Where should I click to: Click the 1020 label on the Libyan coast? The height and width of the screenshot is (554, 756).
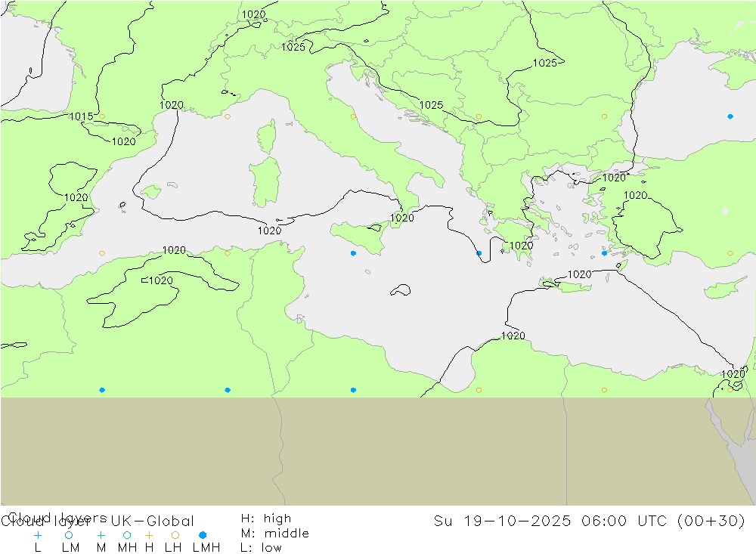(x=513, y=336)
